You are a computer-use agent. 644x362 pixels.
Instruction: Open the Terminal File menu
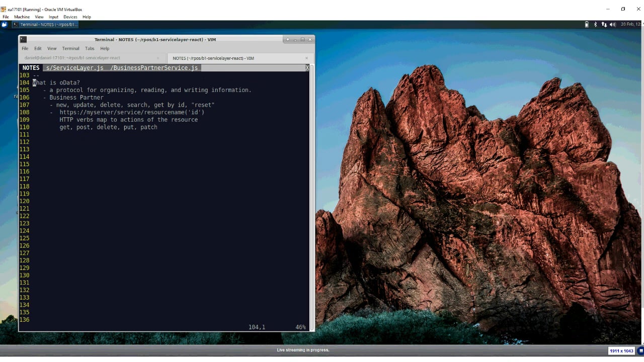(x=25, y=49)
